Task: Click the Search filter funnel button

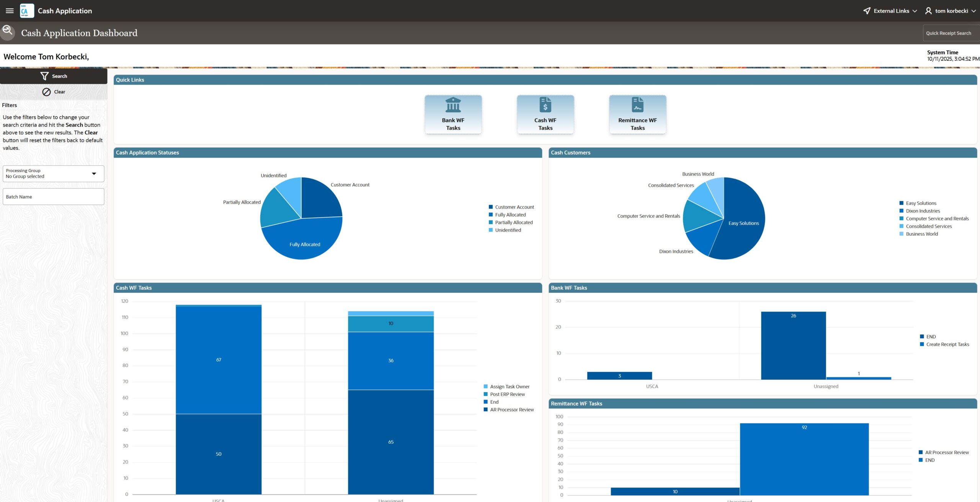Action: coord(54,76)
